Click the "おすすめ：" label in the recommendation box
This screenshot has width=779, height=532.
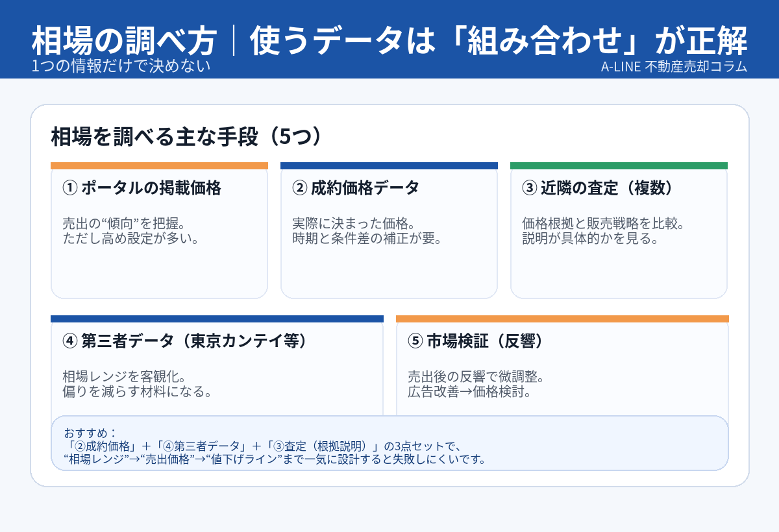tap(90, 433)
